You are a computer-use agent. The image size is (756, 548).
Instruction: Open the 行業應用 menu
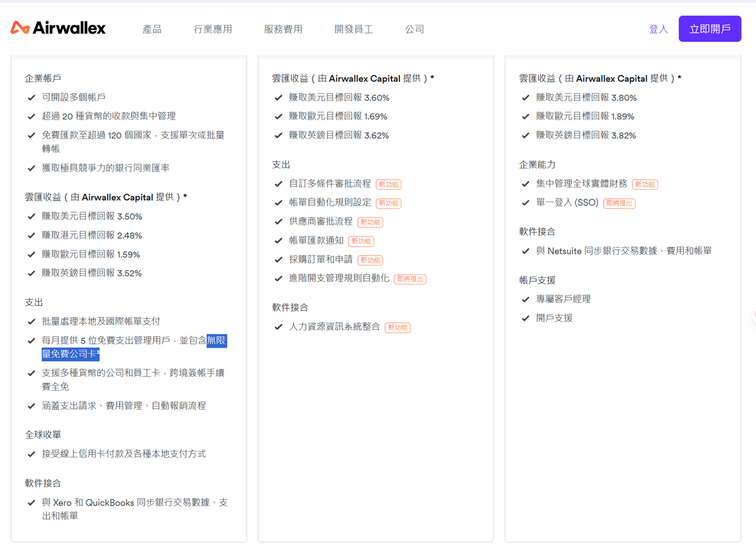(x=212, y=28)
